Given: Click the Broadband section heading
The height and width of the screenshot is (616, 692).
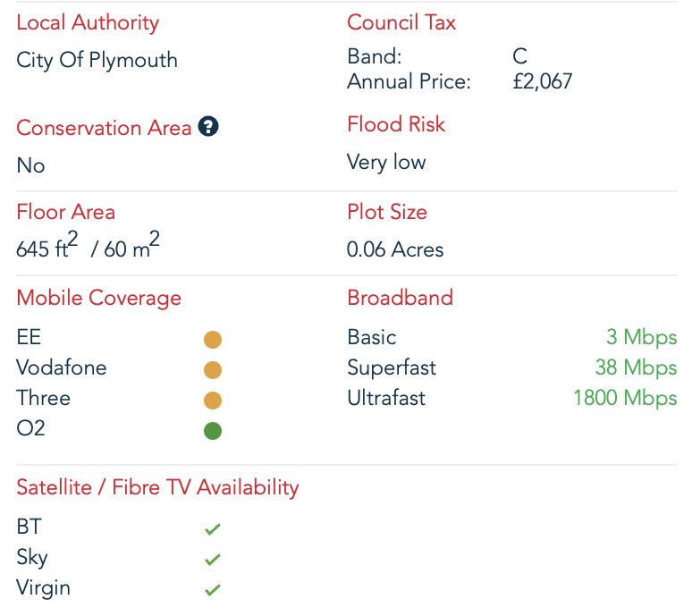Looking at the screenshot, I should click(x=400, y=298).
